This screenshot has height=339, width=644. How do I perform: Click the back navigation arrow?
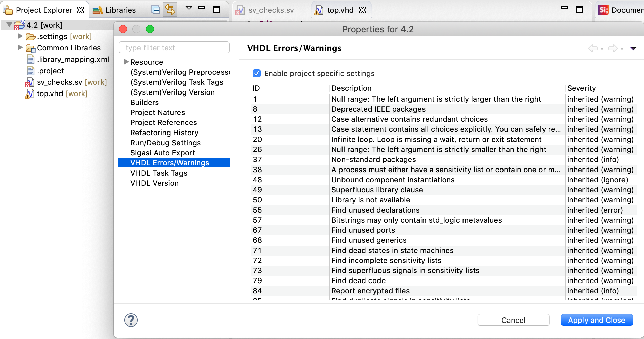pos(593,48)
